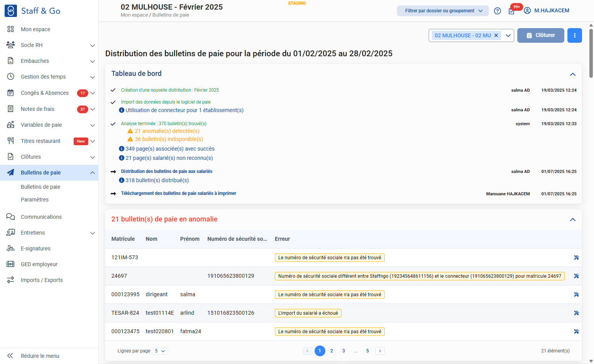594x364 pixels.
Task: Click the repair icon for TESAR-824 row
Action: point(576,313)
